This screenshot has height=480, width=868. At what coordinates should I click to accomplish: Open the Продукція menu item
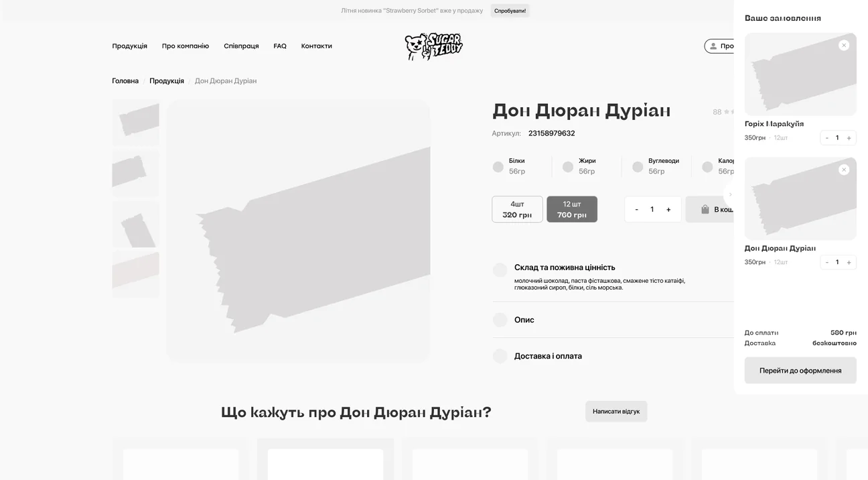pos(129,46)
